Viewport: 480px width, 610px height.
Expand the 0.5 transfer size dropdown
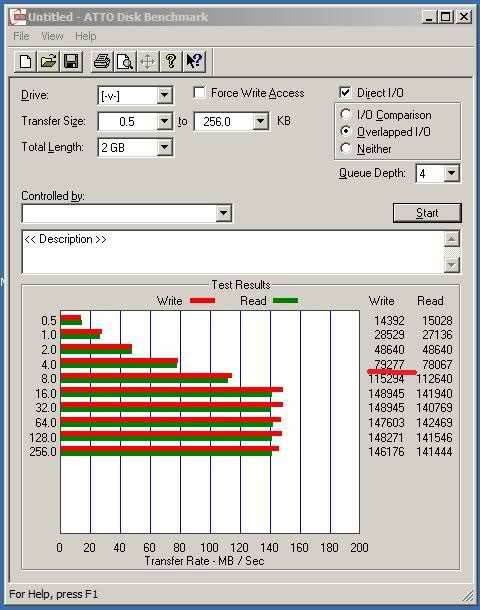165,121
